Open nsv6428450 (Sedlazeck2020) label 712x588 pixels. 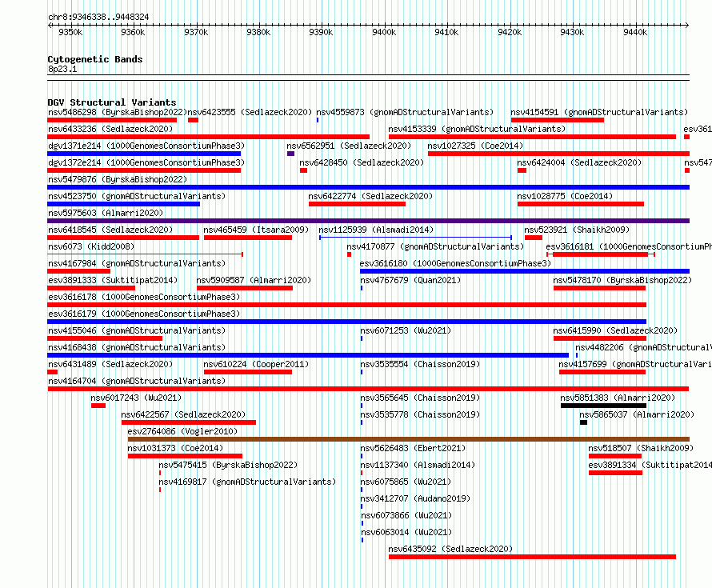[362, 162]
